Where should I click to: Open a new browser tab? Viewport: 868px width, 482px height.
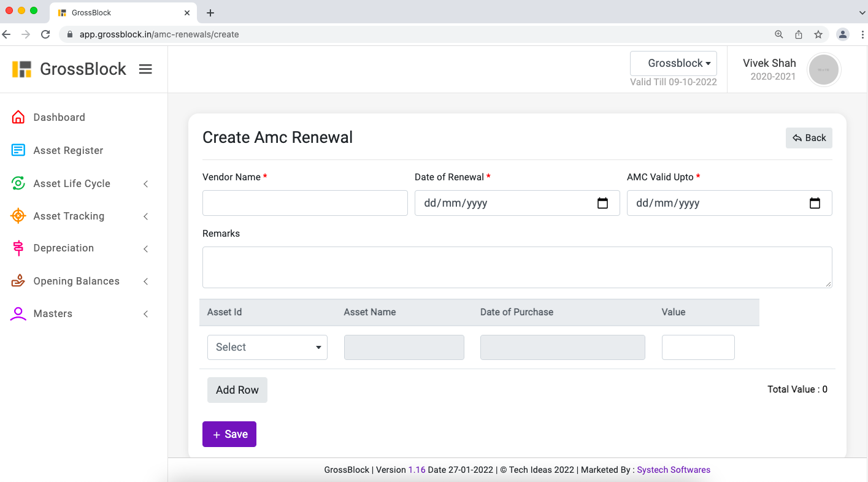click(210, 13)
